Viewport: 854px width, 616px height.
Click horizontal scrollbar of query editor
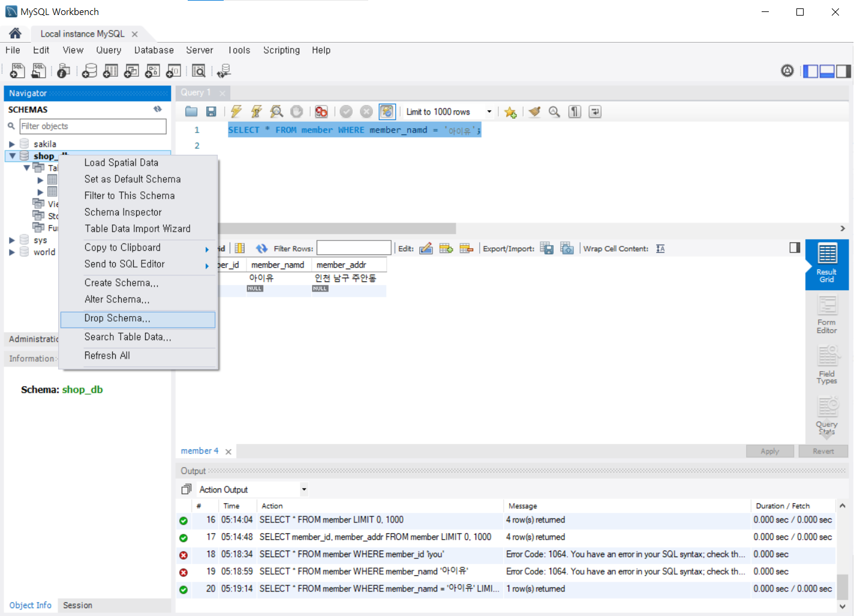337,229
